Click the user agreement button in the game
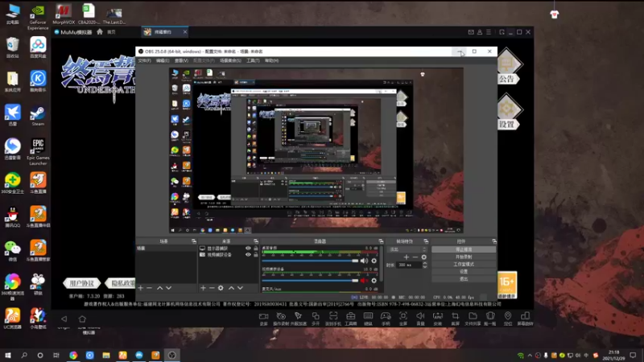 point(81,283)
